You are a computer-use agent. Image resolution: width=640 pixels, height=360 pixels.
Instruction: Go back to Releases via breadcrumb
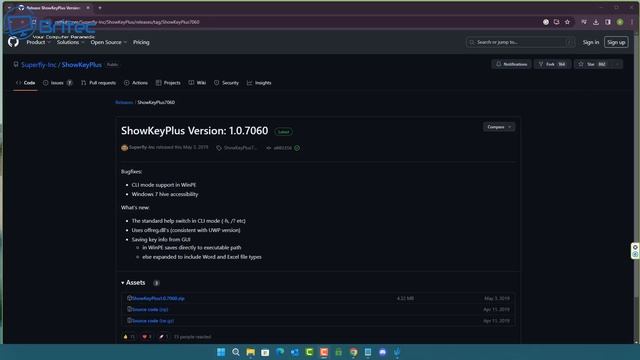(x=124, y=102)
